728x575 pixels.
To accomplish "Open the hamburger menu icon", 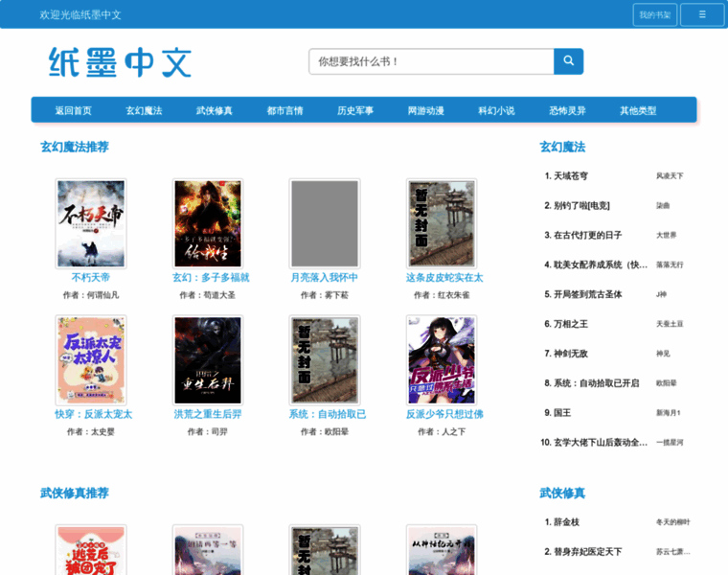I will coord(702,15).
